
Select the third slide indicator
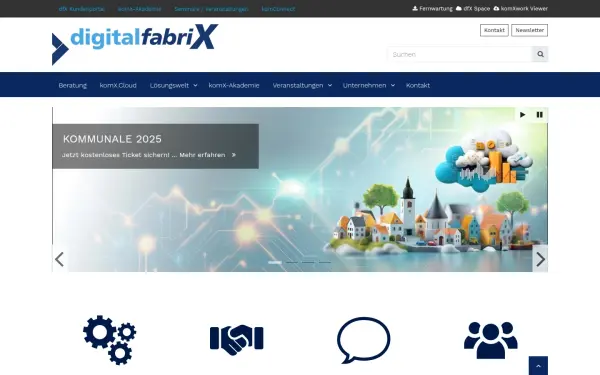[308, 262]
